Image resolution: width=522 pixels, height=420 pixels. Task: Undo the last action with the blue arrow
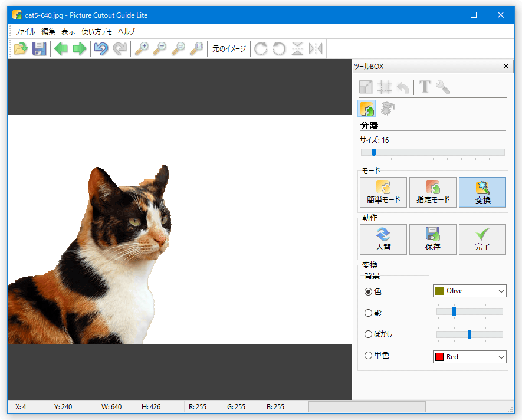coord(101,48)
